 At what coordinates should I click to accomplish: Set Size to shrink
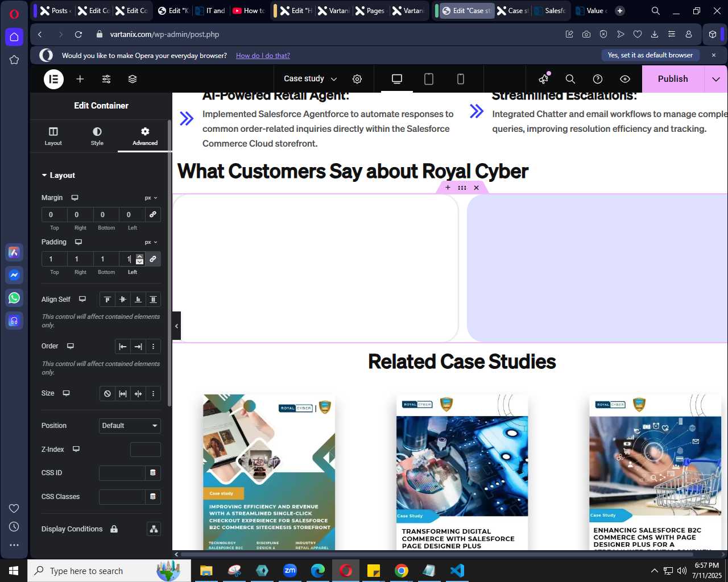pos(138,393)
